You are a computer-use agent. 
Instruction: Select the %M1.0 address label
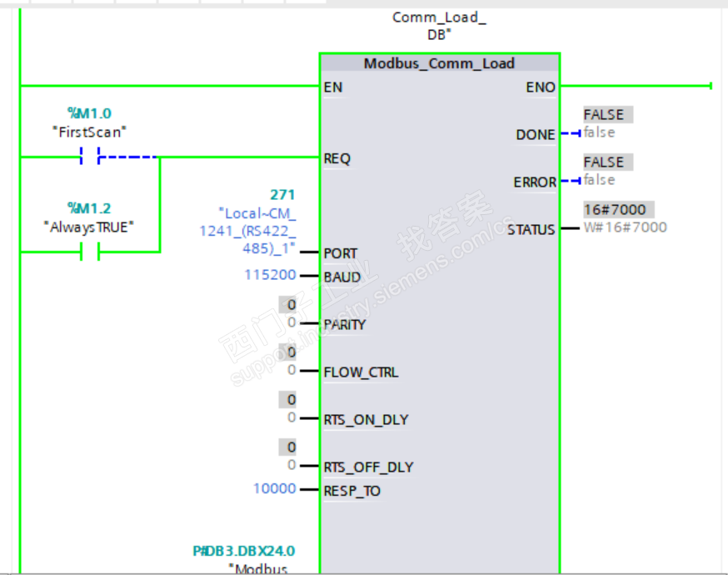(x=89, y=113)
